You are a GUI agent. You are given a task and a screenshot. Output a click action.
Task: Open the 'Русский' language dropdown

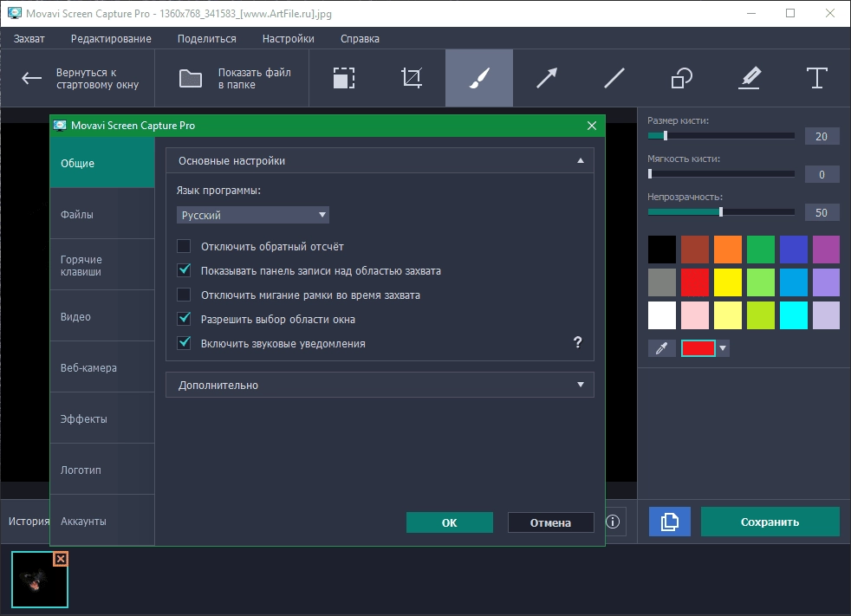coord(253,215)
